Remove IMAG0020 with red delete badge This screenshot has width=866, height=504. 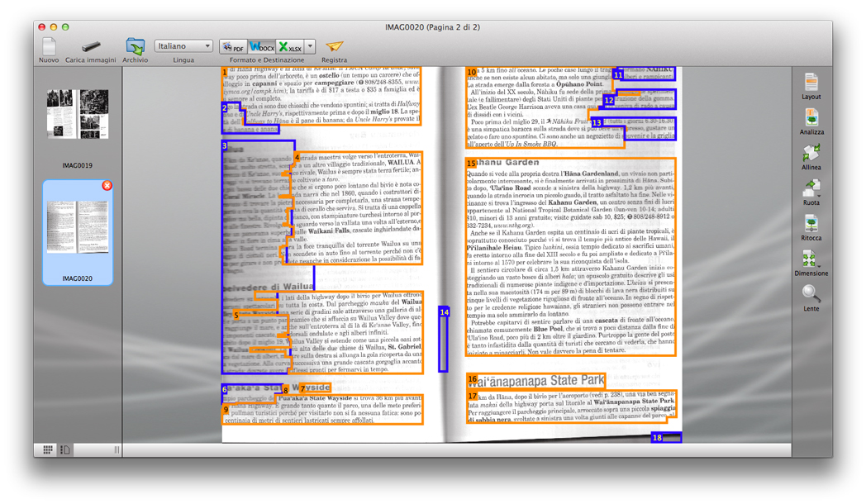click(x=107, y=186)
